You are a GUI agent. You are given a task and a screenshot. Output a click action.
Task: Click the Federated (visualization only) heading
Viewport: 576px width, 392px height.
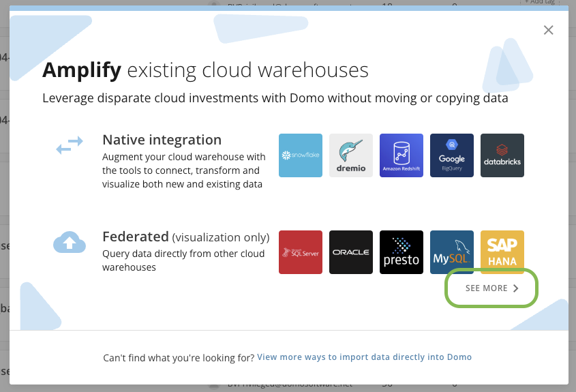(186, 237)
